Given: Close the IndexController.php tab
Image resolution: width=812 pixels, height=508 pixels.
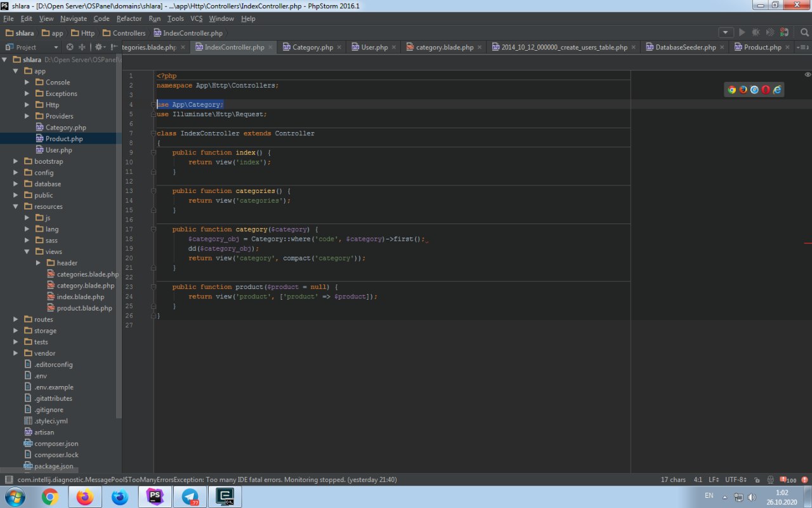Looking at the screenshot, I should [271, 47].
